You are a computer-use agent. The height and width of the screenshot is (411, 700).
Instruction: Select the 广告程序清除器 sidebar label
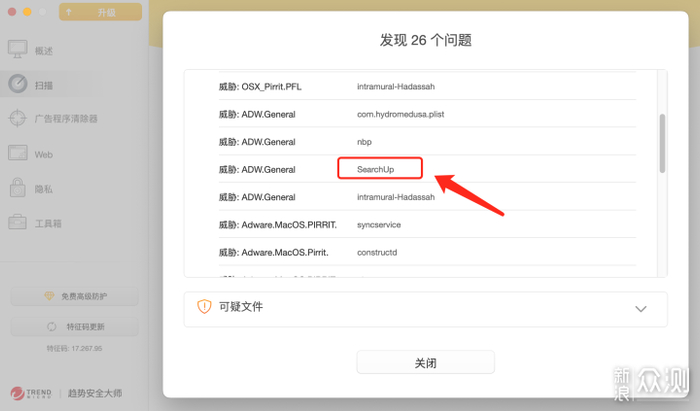(x=66, y=119)
